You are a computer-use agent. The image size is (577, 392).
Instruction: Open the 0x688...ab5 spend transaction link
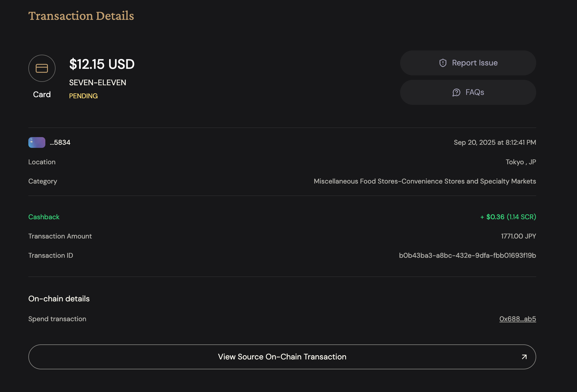[517, 319]
